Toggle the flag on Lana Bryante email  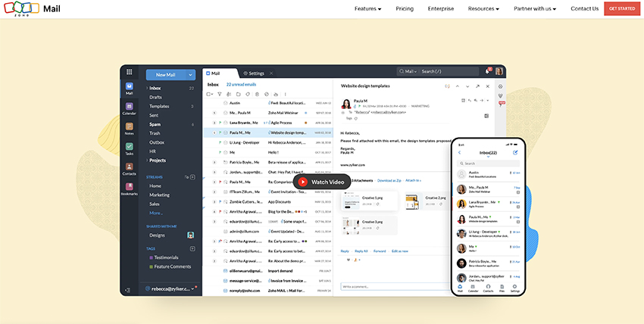point(220,123)
